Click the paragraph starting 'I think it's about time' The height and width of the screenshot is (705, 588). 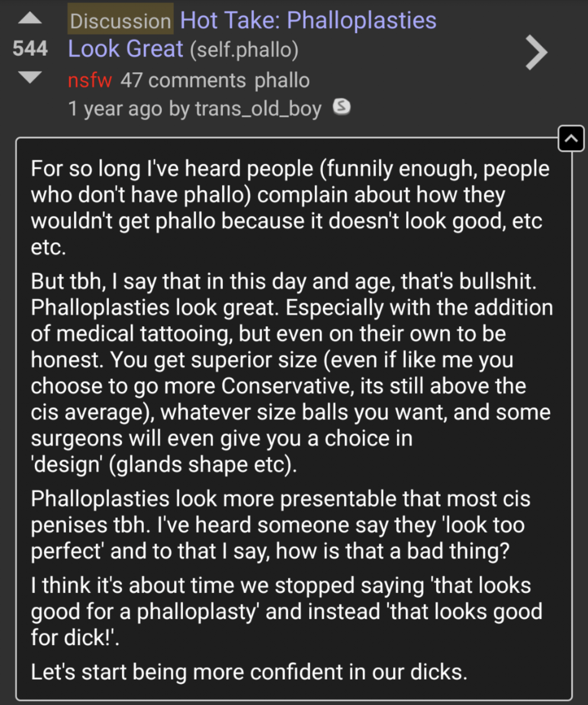click(x=286, y=611)
